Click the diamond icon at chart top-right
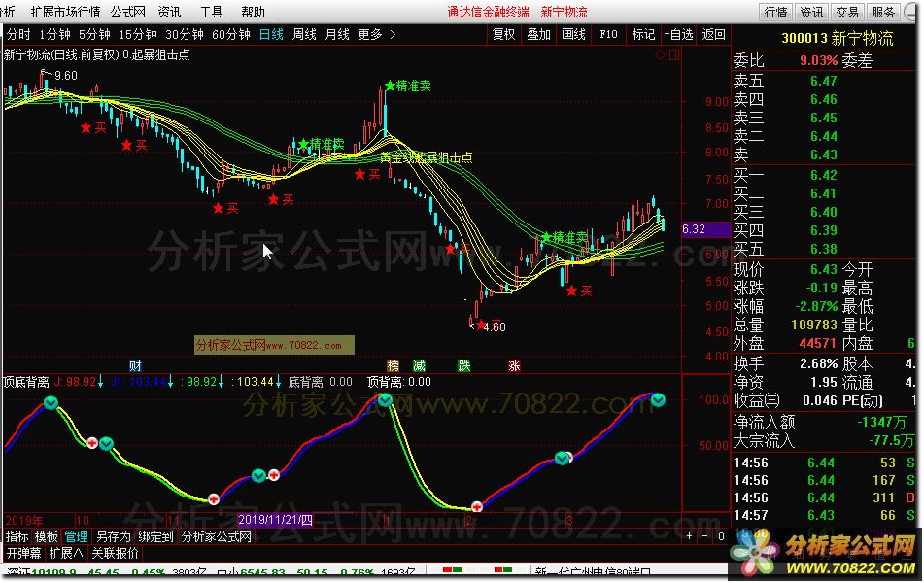The height and width of the screenshot is (583, 924). pyautogui.click(x=660, y=54)
